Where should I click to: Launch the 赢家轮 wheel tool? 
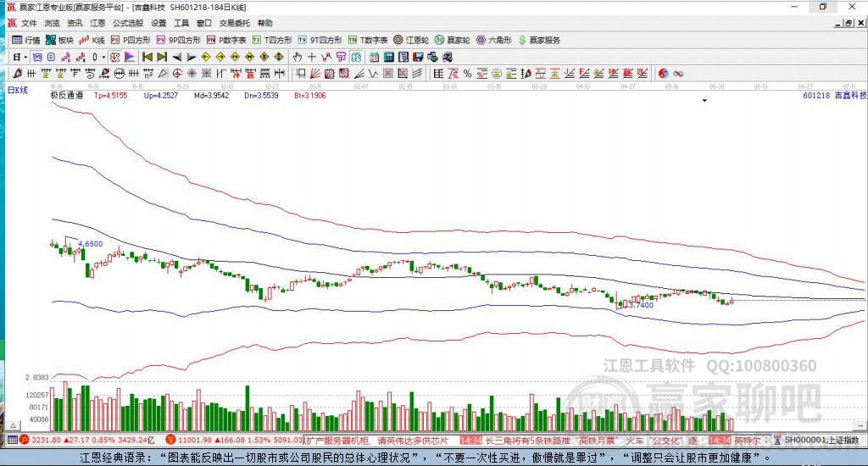(453, 40)
